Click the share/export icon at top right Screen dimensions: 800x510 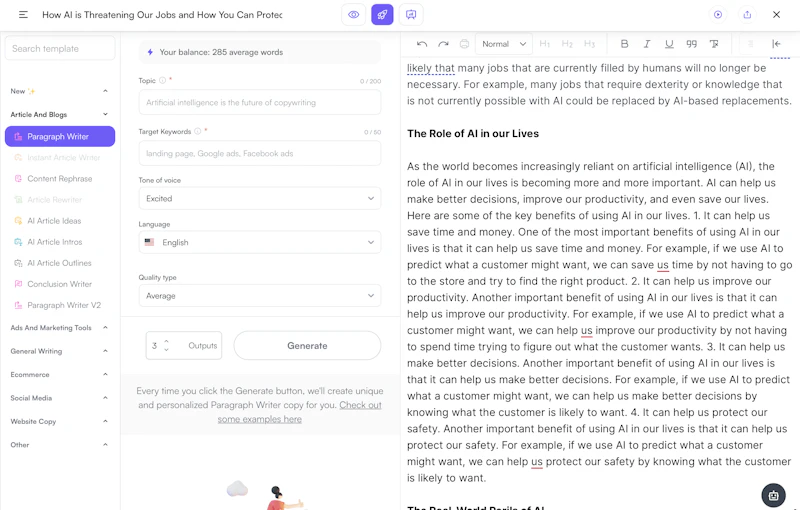click(x=747, y=15)
